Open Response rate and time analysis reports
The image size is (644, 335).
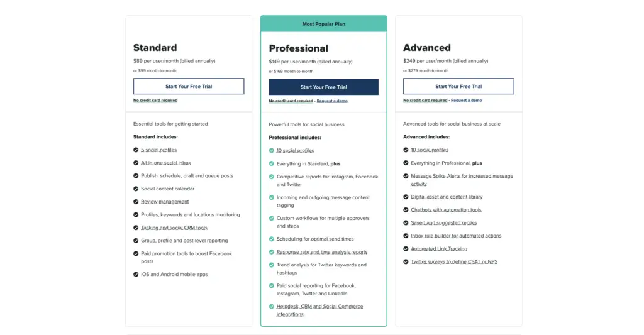click(x=322, y=252)
